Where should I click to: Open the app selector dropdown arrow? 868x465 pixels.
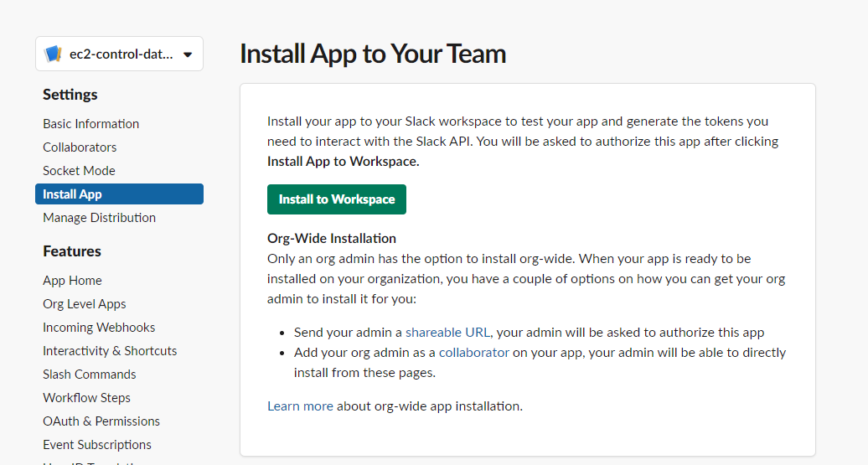click(188, 54)
